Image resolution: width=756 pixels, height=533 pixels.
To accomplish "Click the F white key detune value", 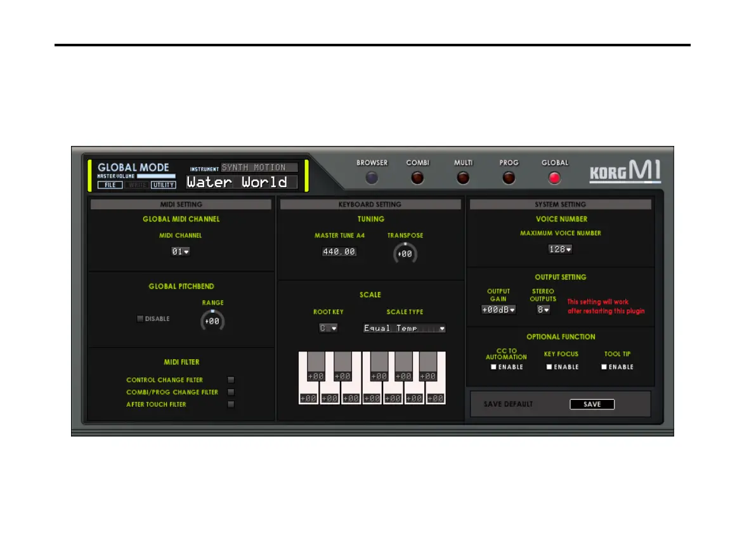I will [372, 398].
